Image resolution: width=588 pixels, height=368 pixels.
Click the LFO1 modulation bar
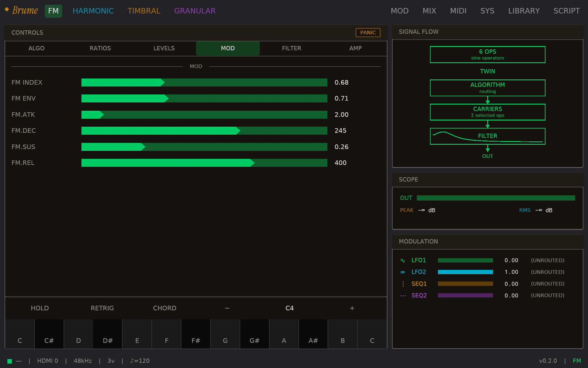[x=466, y=260]
